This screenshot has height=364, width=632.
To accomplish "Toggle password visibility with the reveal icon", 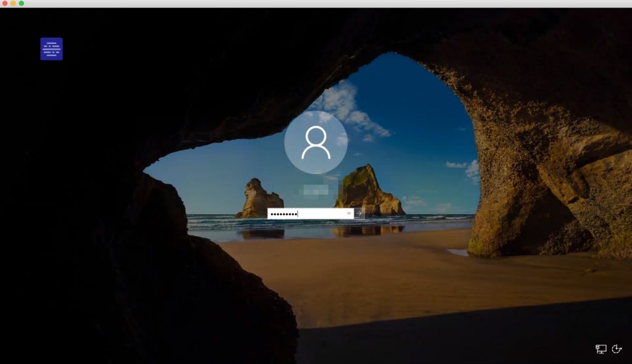I will [349, 213].
